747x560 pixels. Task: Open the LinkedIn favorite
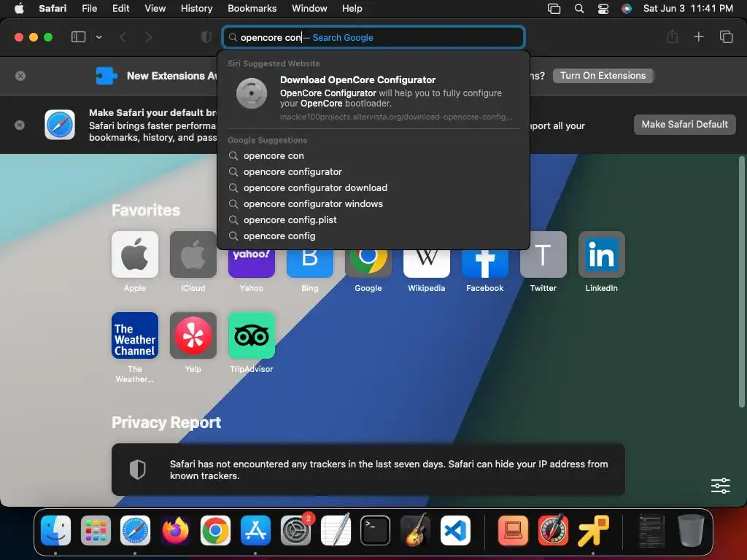(x=601, y=254)
